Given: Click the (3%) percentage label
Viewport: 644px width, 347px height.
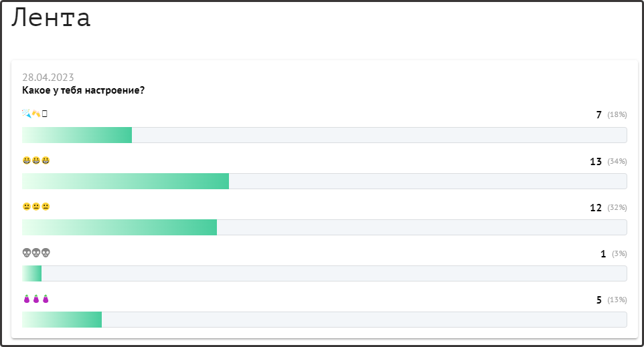Looking at the screenshot, I should (618, 254).
